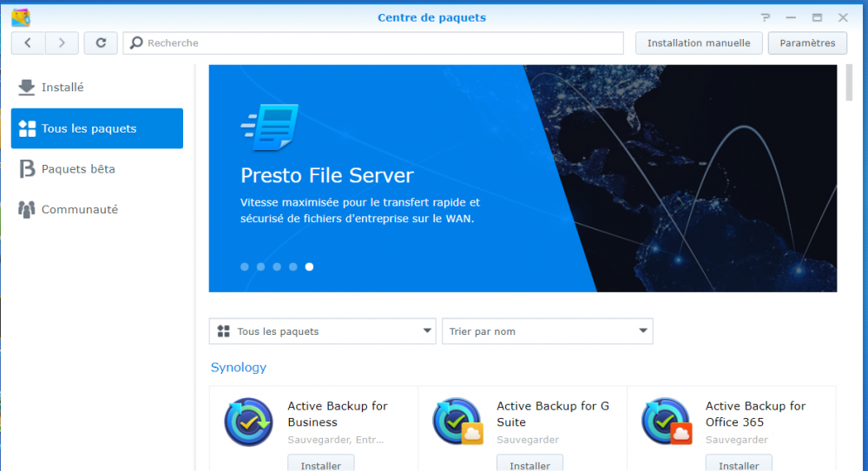Select the fifth active banner dot
Image resolution: width=868 pixels, height=471 pixels.
point(310,267)
